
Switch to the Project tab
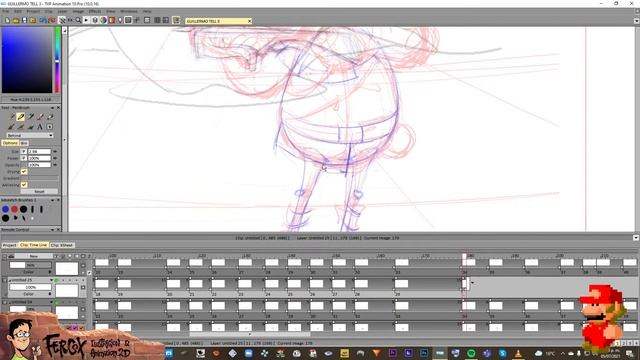pyautogui.click(x=9, y=245)
